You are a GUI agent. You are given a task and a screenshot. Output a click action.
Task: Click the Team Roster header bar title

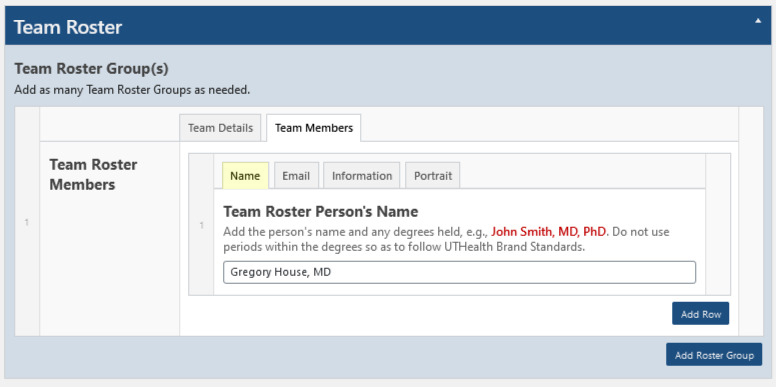click(x=68, y=27)
